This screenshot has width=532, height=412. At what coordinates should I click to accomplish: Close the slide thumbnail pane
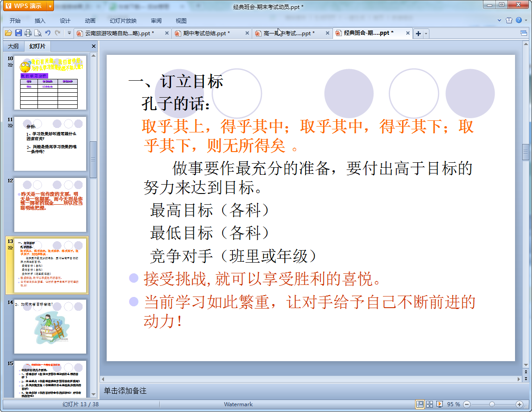coord(94,46)
